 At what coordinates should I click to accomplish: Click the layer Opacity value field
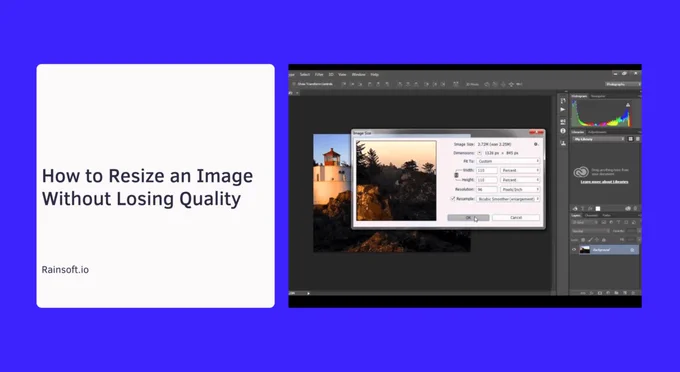(x=633, y=231)
